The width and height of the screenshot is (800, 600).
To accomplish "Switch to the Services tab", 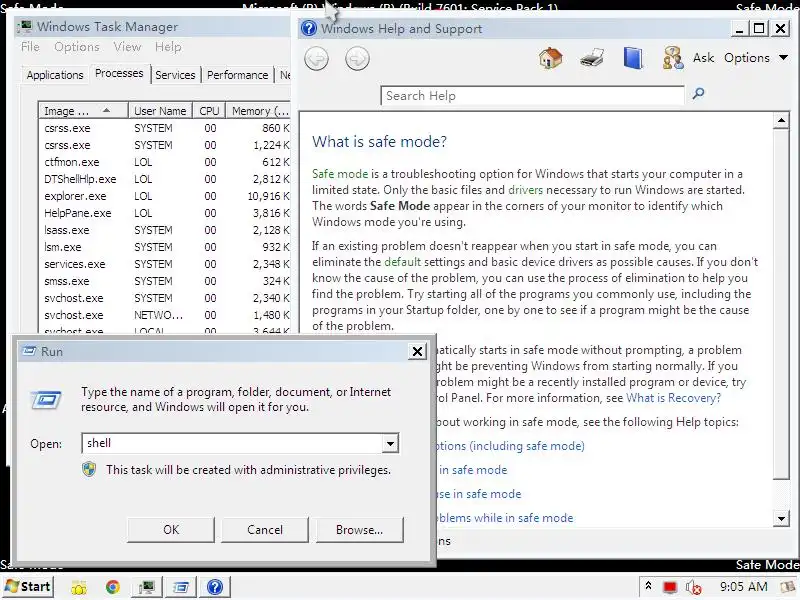I will pyautogui.click(x=175, y=75).
